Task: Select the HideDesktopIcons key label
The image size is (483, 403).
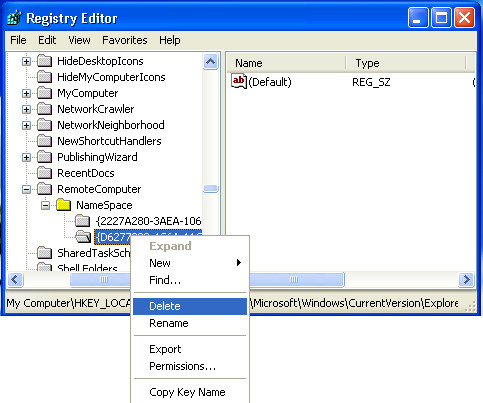Action: [x=100, y=61]
